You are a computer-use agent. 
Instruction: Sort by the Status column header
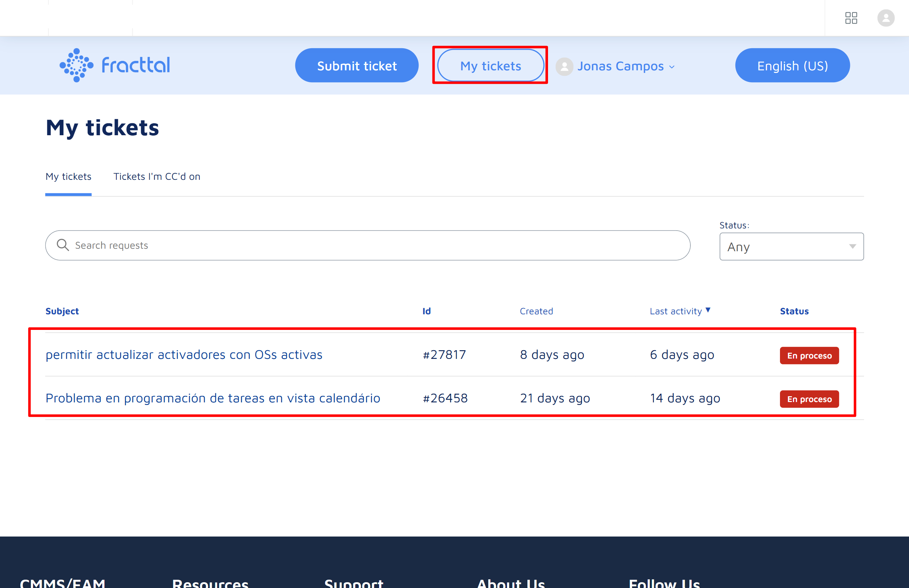point(794,311)
